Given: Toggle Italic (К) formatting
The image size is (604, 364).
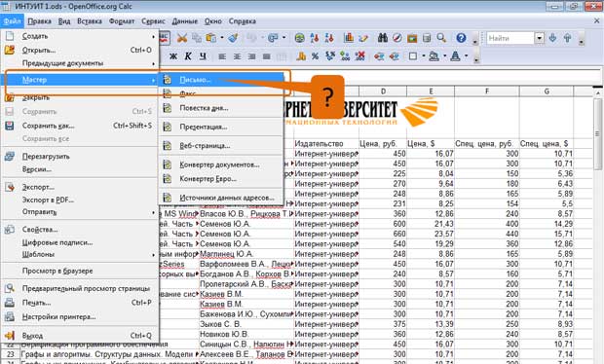Looking at the screenshot, I should [188, 56].
